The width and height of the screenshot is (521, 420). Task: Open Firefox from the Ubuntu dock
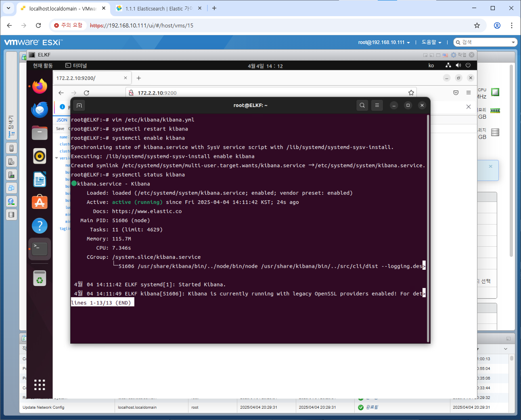40,86
